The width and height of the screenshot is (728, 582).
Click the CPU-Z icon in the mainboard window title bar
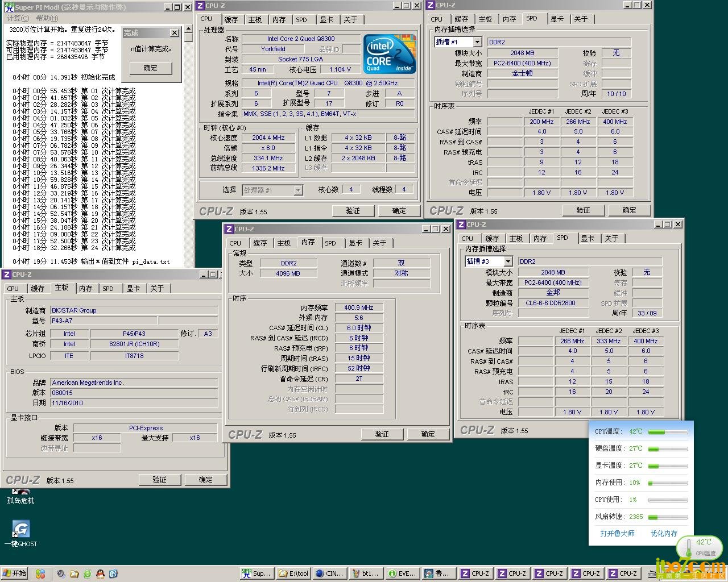[x=7, y=274]
